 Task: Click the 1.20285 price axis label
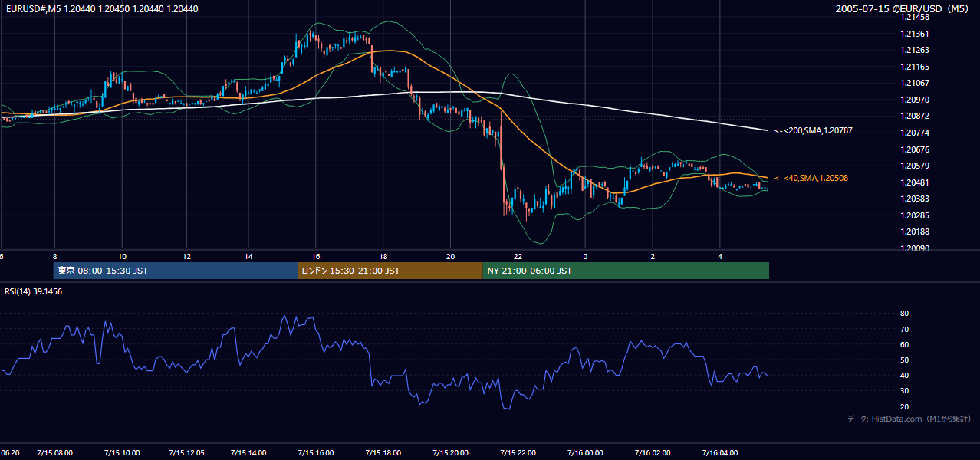coord(914,215)
